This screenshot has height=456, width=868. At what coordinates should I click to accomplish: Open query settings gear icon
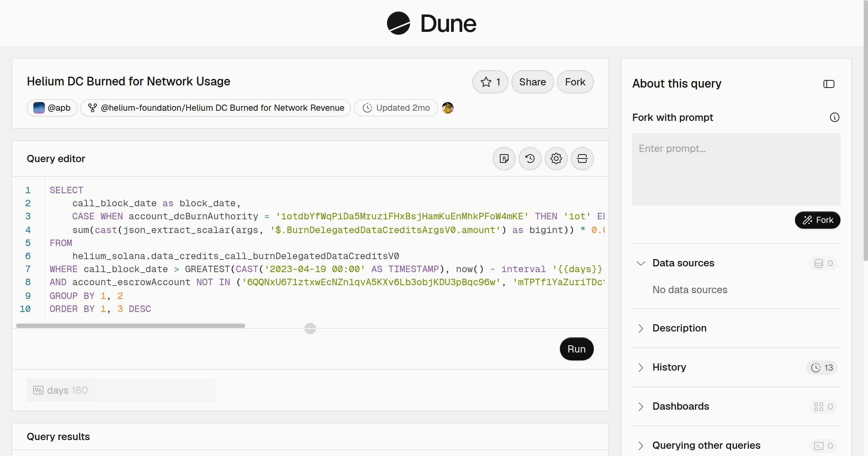pos(556,159)
